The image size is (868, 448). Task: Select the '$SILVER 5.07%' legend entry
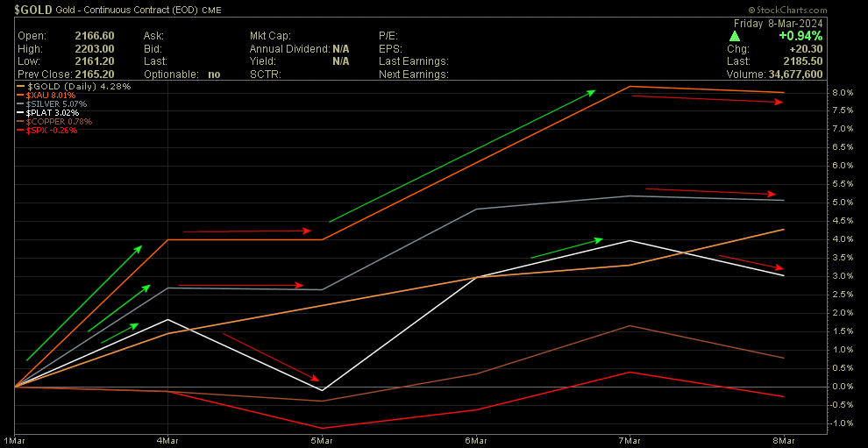click(56, 104)
